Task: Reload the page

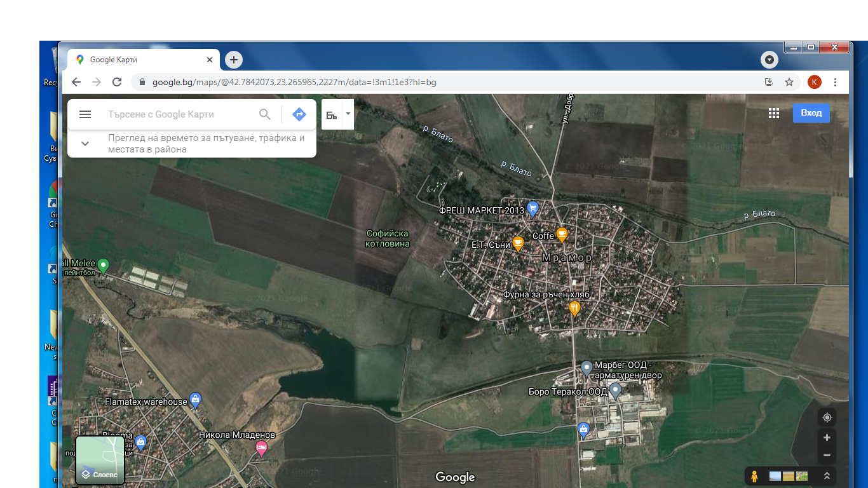Action: click(117, 82)
